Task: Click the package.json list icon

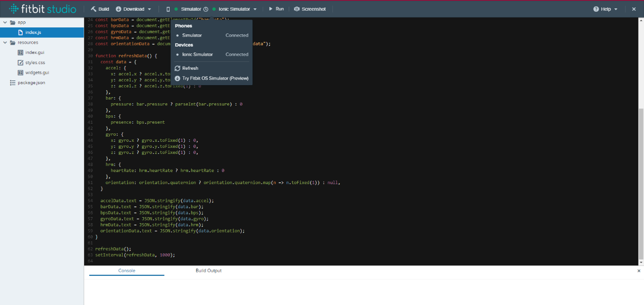Action: click(13, 83)
